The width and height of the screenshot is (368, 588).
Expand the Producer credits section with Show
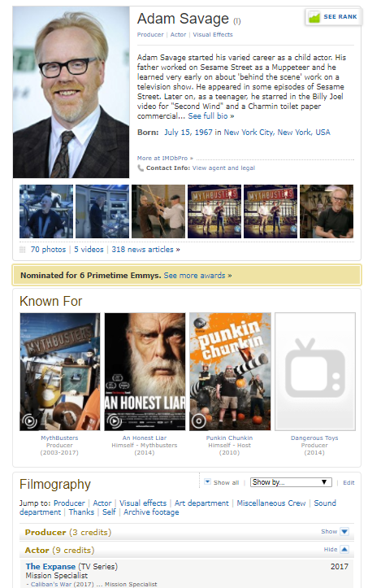[x=335, y=531]
